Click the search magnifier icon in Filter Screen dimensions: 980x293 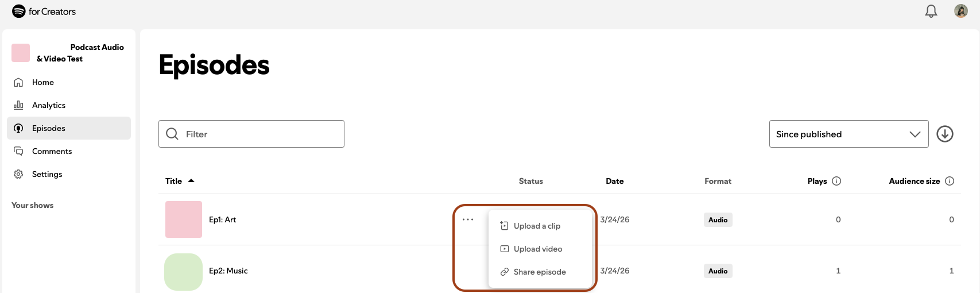click(172, 134)
